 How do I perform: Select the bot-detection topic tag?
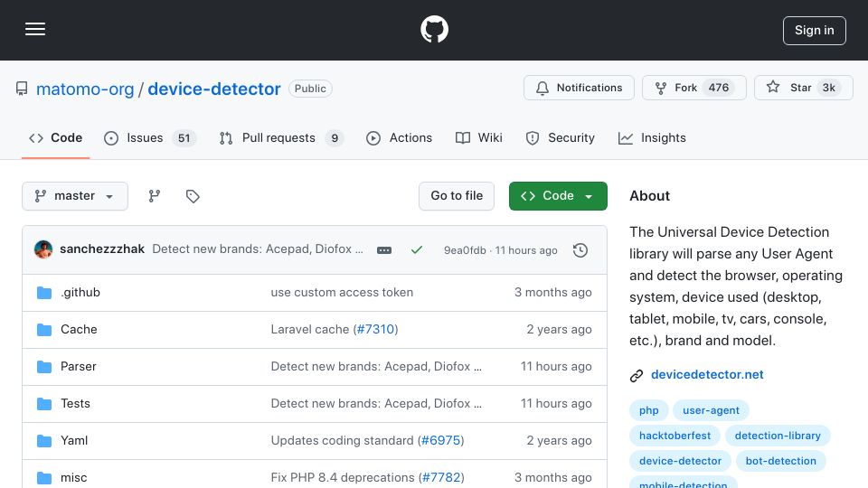[x=780, y=462]
